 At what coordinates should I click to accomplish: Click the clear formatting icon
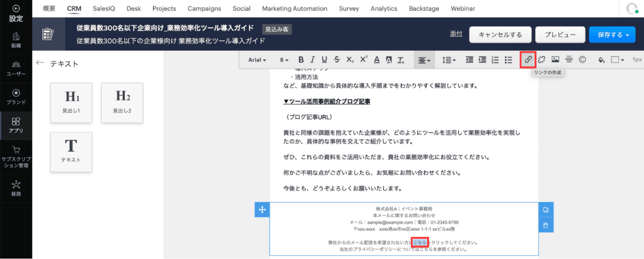click(401, 60)
